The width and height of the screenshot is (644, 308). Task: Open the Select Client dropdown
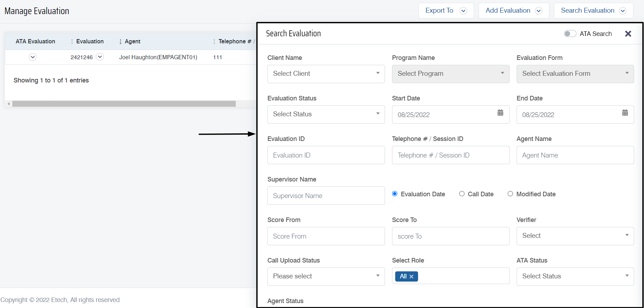click(326, 74)
